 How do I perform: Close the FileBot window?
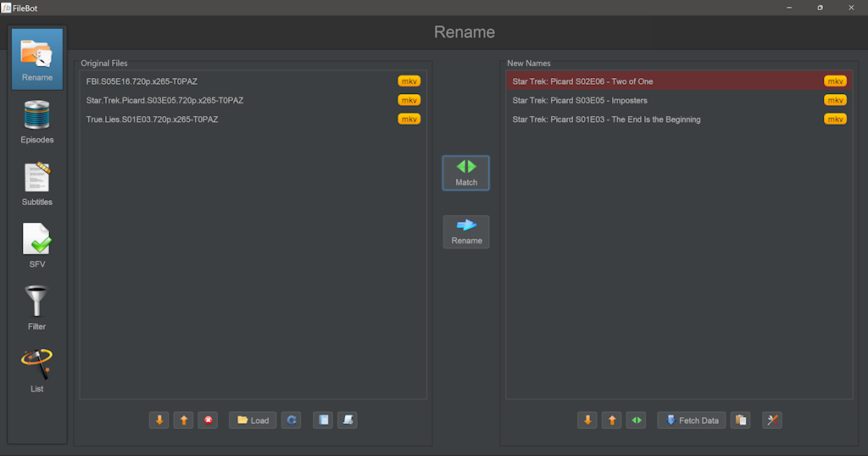pos(851,8)
